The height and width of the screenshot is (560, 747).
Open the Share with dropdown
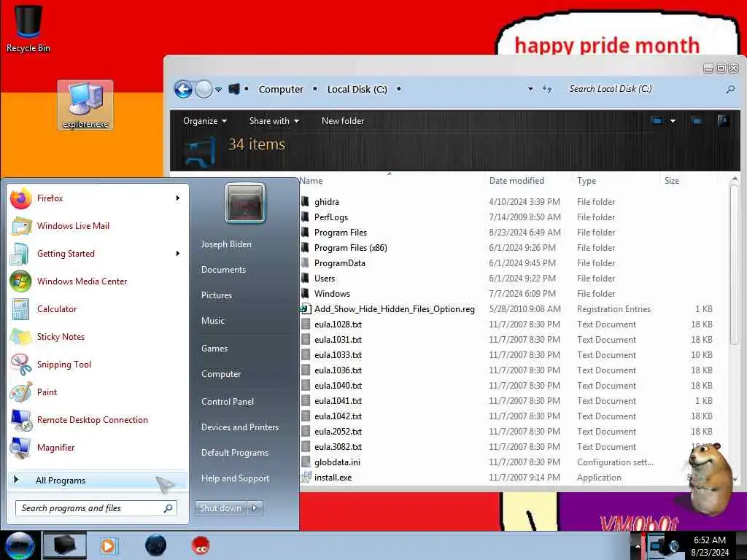(x=274, y=121)
